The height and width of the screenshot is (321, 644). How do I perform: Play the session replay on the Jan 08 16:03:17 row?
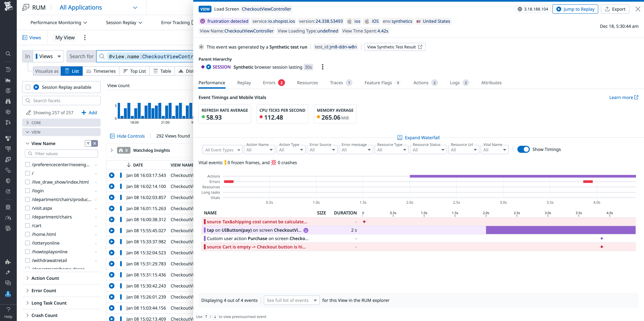click(x=112, y=175)
